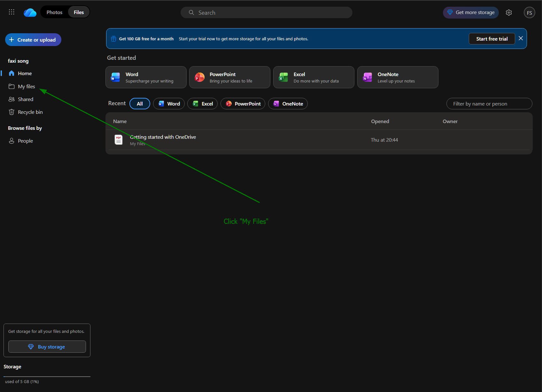Click the diamond icon in Buy storage
Image resolution: width=542 pixels, height=392 pixels.
coord(31,347)
